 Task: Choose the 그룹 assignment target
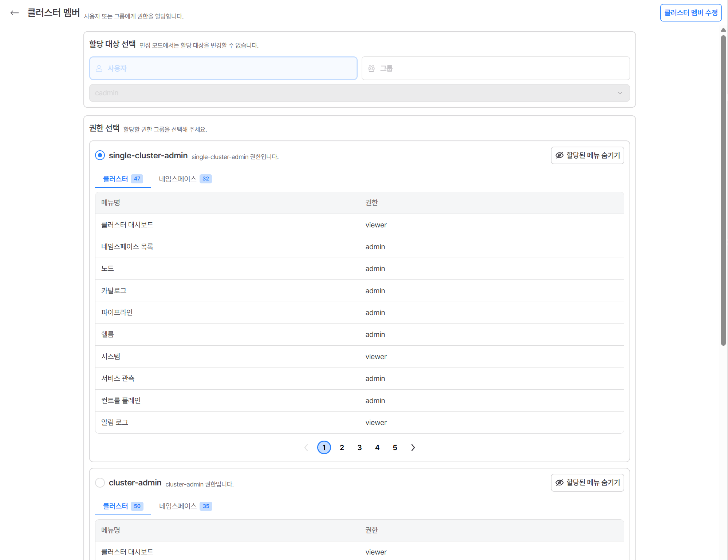(x=495, y=68)
